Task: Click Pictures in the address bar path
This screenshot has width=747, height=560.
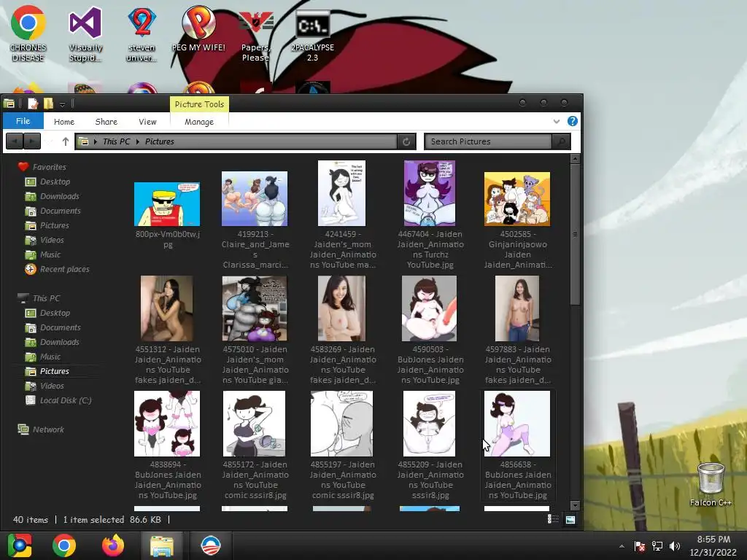Action: tap(159, 141)
